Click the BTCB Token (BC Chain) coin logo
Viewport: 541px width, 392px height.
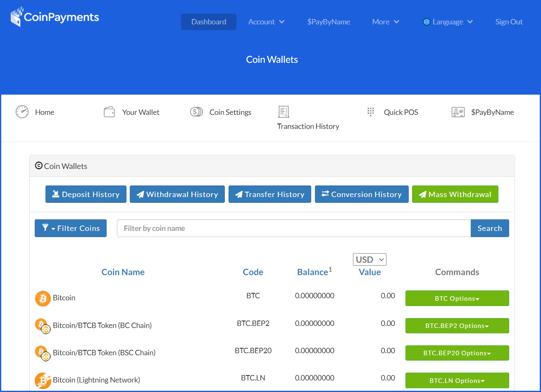click(43, 326)
